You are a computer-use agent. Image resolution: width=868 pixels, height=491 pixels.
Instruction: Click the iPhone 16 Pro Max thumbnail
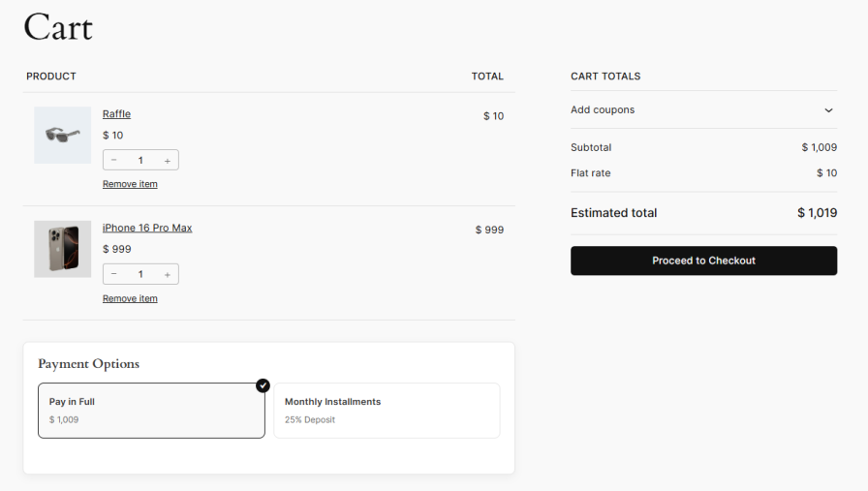point(63,249)
